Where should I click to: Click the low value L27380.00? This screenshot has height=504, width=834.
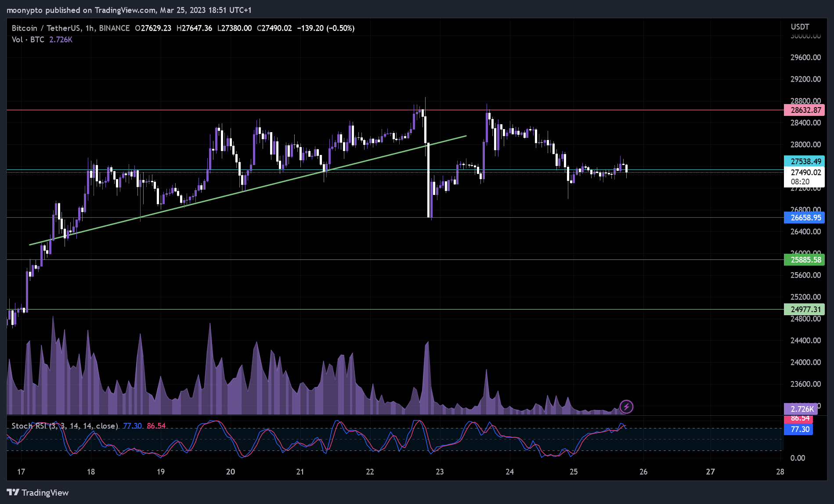pos(235,28)
